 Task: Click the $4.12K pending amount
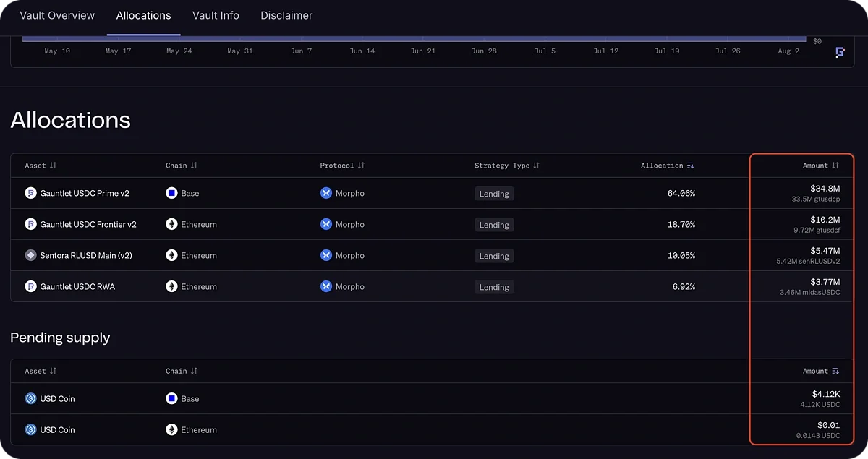(x=826, y=394)
